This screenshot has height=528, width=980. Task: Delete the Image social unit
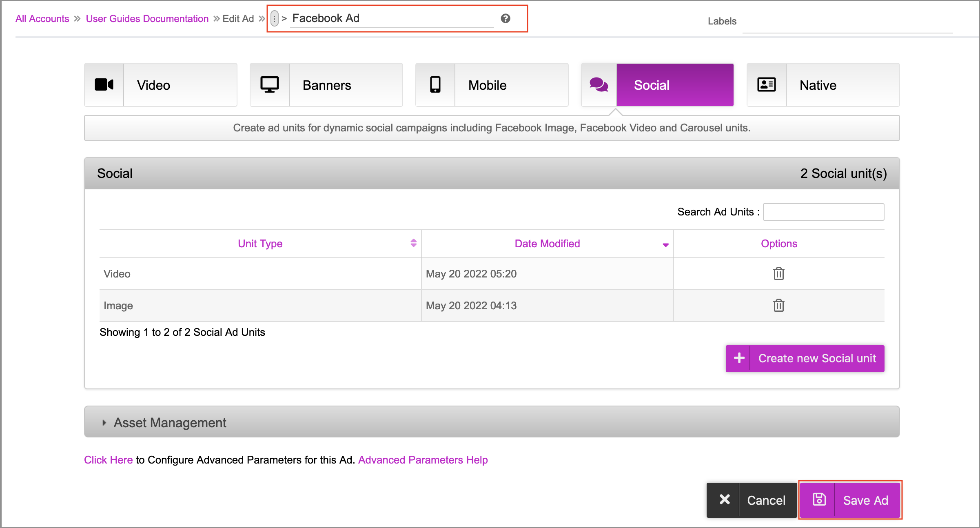coord(778,305)
